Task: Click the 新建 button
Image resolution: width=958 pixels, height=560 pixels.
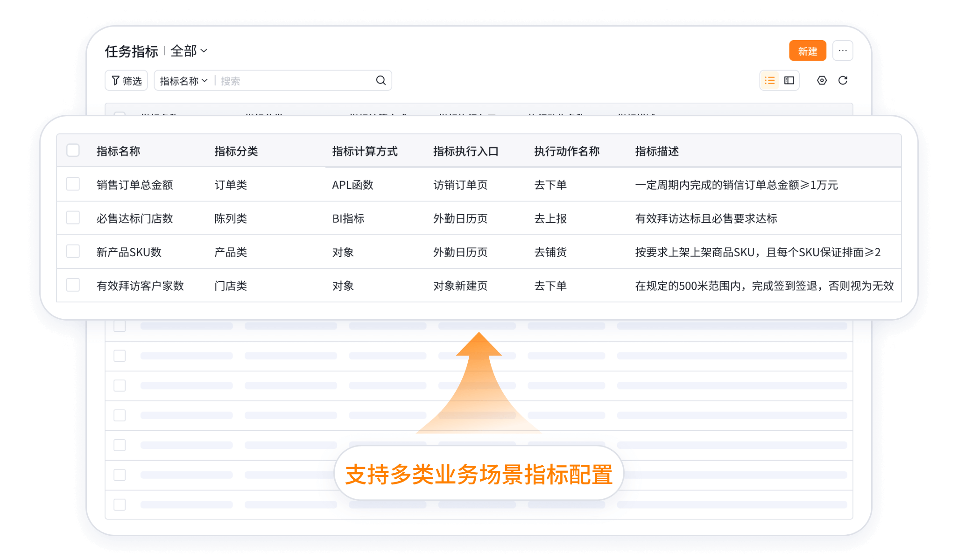Action: (x=807, y=51)
